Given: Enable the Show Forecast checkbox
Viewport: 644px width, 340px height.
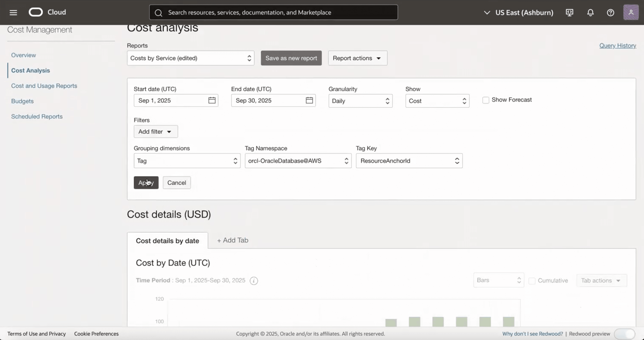Looking at the screenshot, I should (x=486, y=100).
